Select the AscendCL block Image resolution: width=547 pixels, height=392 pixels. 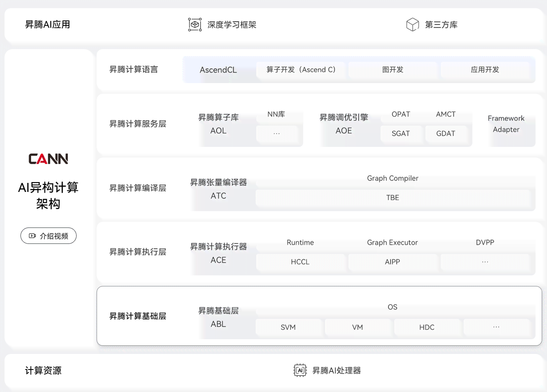[x=218, y=70]
